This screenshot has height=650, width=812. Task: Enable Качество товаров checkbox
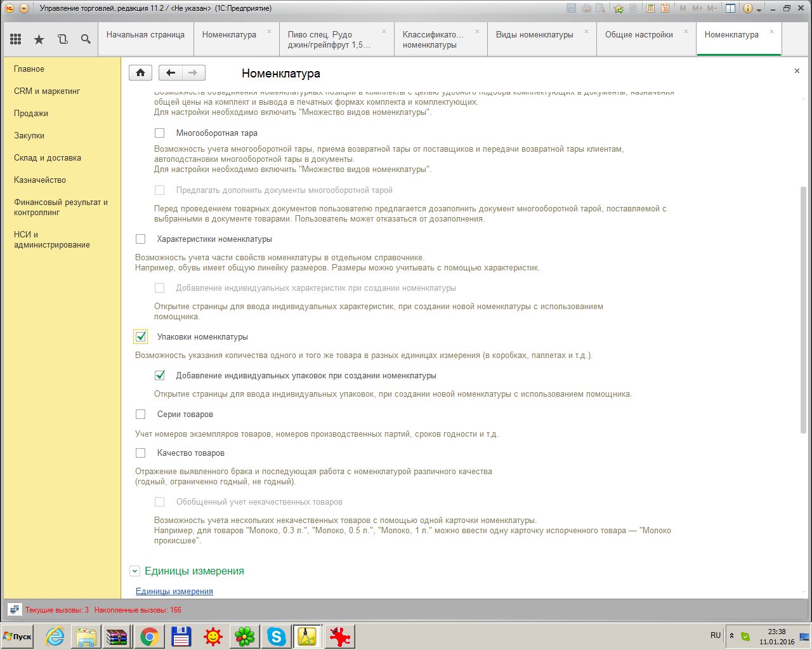tap(140, 453)
